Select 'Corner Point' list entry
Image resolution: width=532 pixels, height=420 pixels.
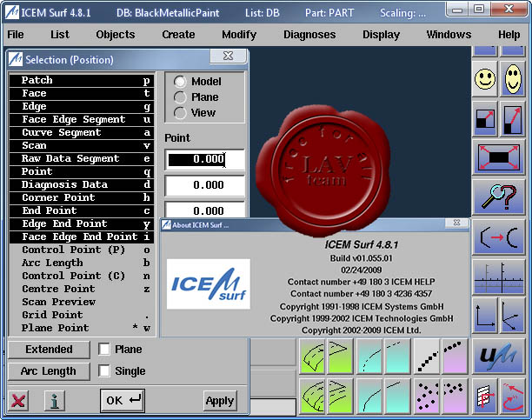(82, 197)
